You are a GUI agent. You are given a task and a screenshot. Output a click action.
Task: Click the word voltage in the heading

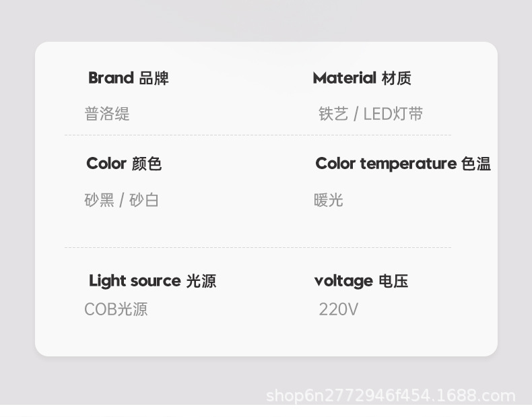[343, 281]
